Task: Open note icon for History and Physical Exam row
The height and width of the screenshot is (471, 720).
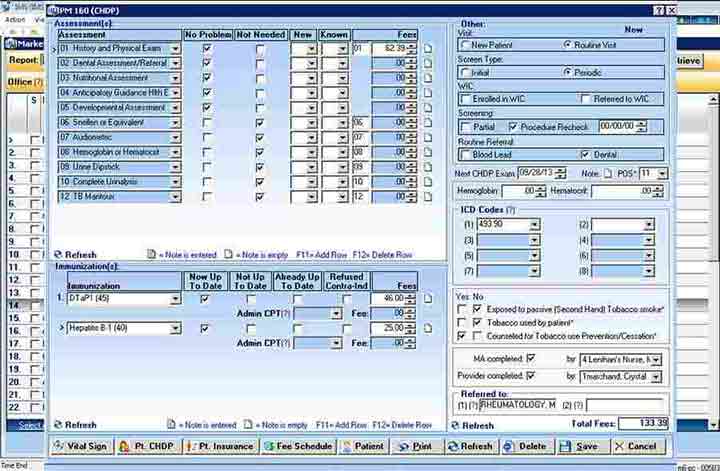Action: [428, 48]
